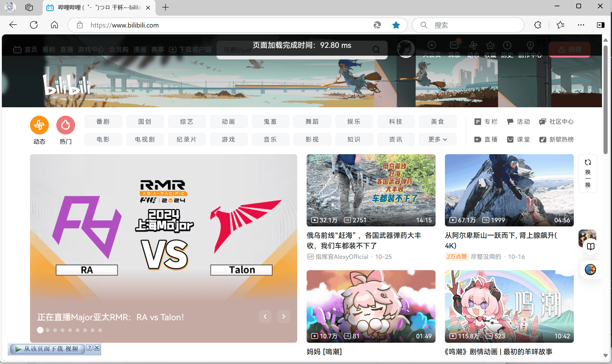The width and height of the screenshot is (612, 364).
Task: Select the 番剧 category tab
Action: [x=103, y=122]
